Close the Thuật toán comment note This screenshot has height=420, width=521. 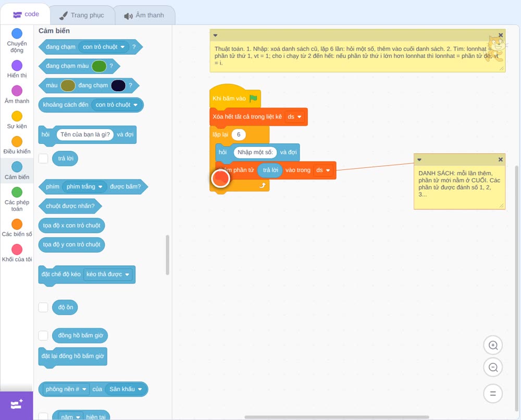[500, 35]
